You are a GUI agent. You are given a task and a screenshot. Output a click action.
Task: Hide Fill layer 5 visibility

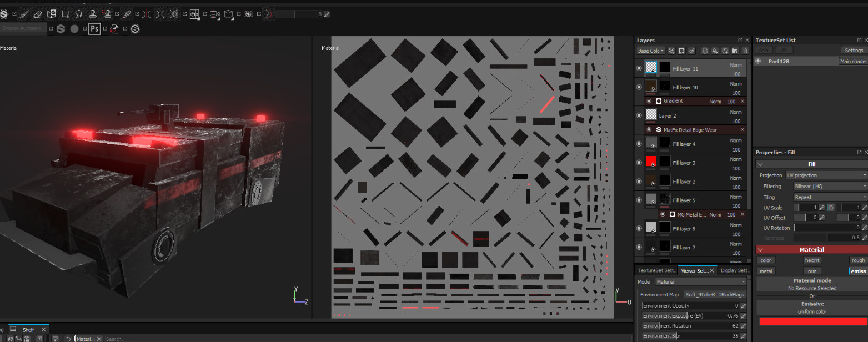pyautogui.click(x=639, y=200)
